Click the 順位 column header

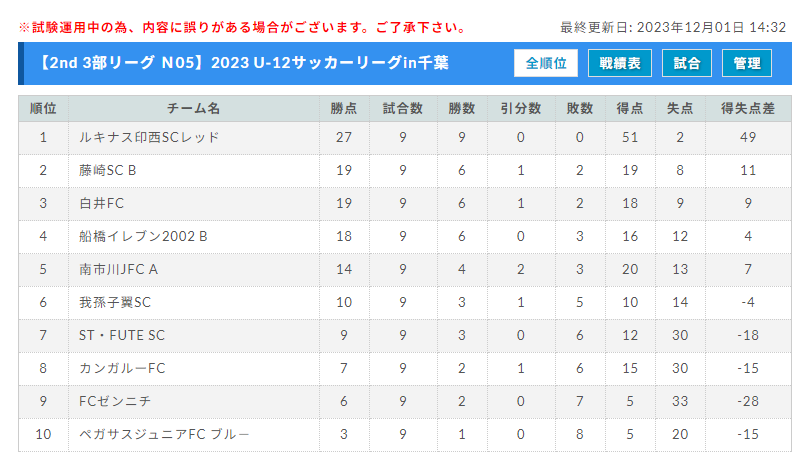[43, 109]
